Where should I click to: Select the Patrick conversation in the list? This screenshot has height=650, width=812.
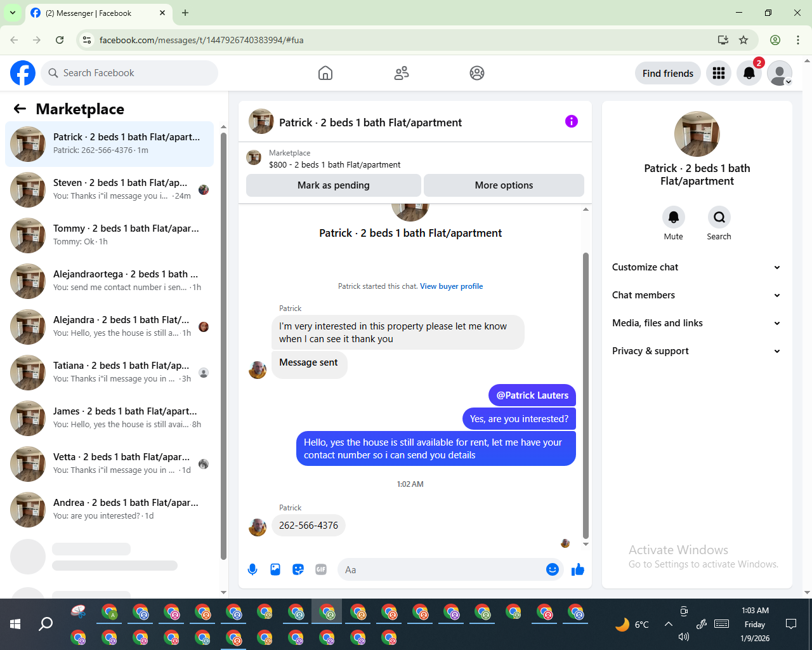(x=110, y=144)
